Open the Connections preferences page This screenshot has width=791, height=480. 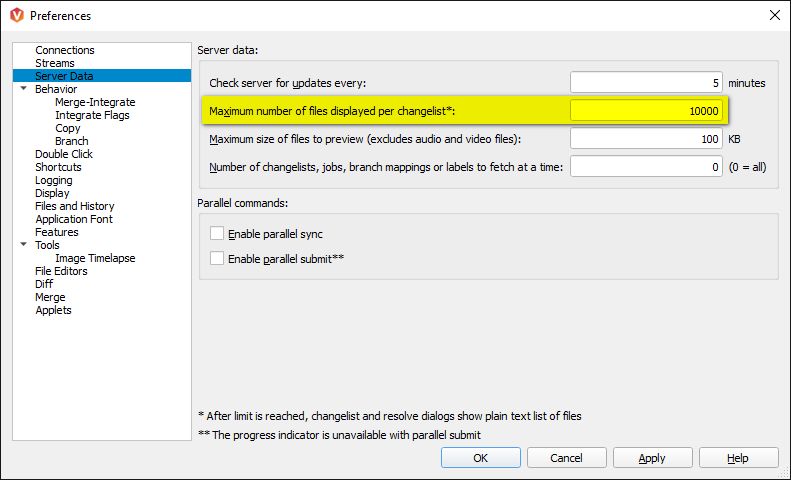coord(65,50)
